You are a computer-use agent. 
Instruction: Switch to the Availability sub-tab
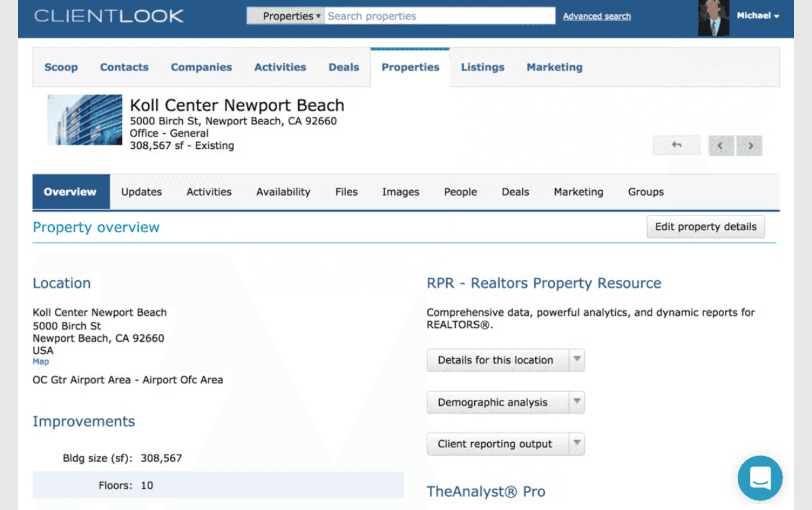tap(283, 192)
